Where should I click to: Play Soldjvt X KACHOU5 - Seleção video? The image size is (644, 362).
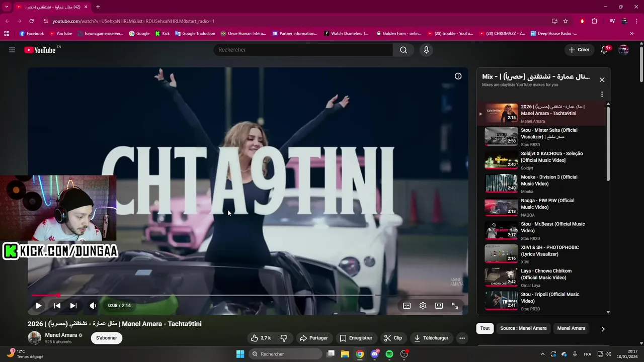tap(542, 160)
